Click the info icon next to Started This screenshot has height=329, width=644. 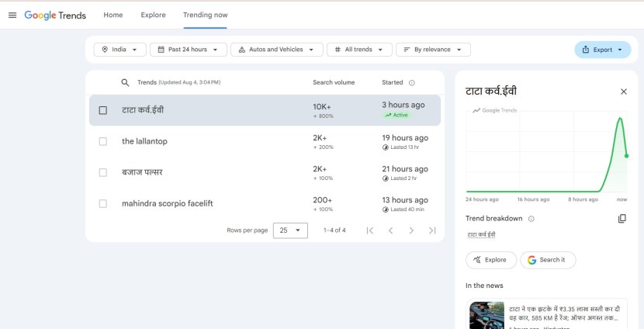click(412, 83)
